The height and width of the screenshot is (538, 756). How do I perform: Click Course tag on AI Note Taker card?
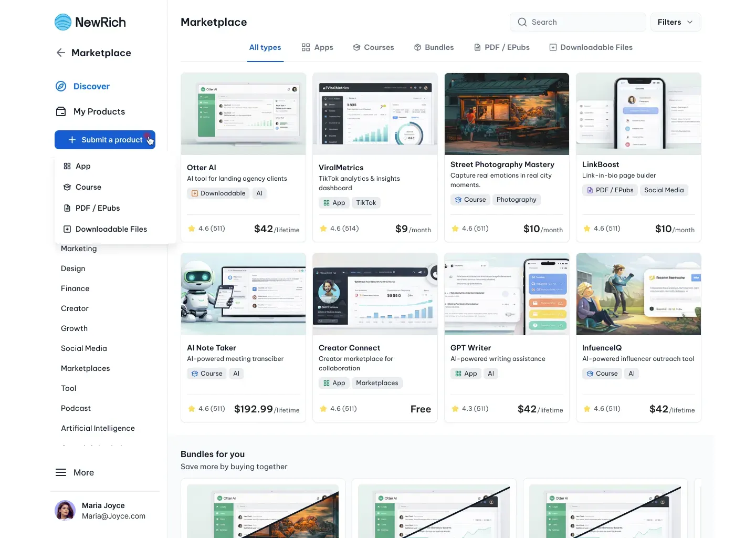click(x=207, y=374)
